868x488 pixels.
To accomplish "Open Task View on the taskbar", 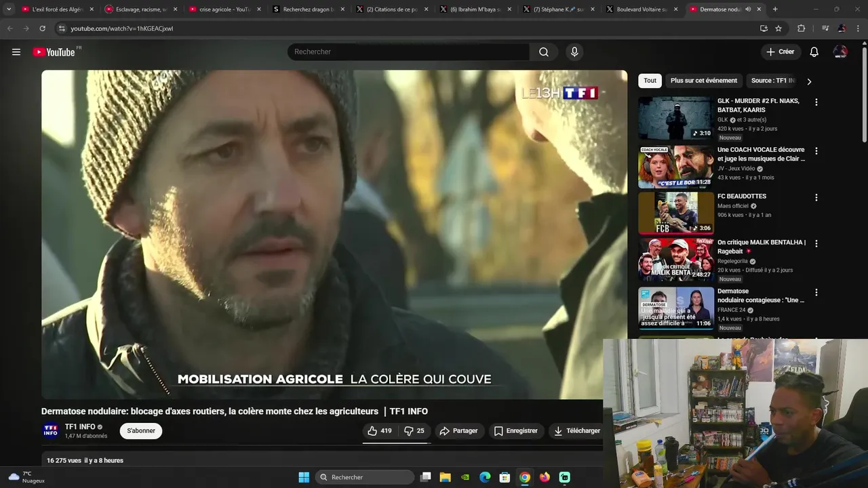I will coord(426,477).
